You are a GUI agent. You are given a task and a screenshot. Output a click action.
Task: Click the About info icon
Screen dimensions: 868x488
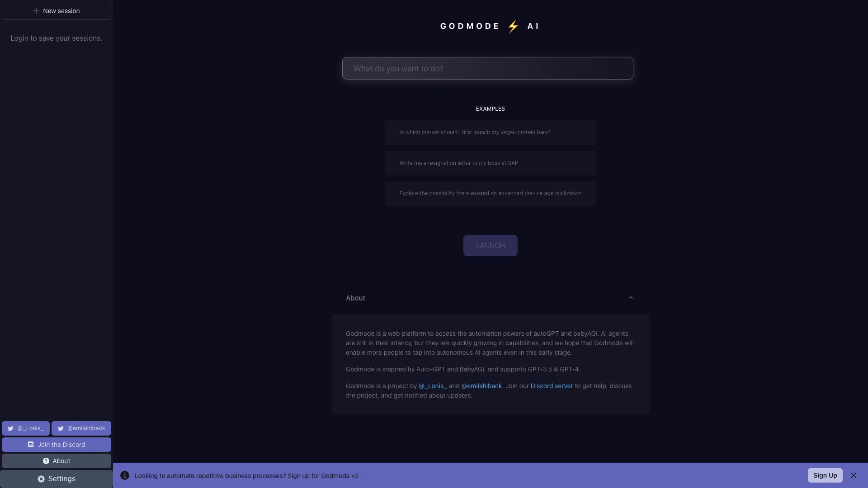coord(46,461)
